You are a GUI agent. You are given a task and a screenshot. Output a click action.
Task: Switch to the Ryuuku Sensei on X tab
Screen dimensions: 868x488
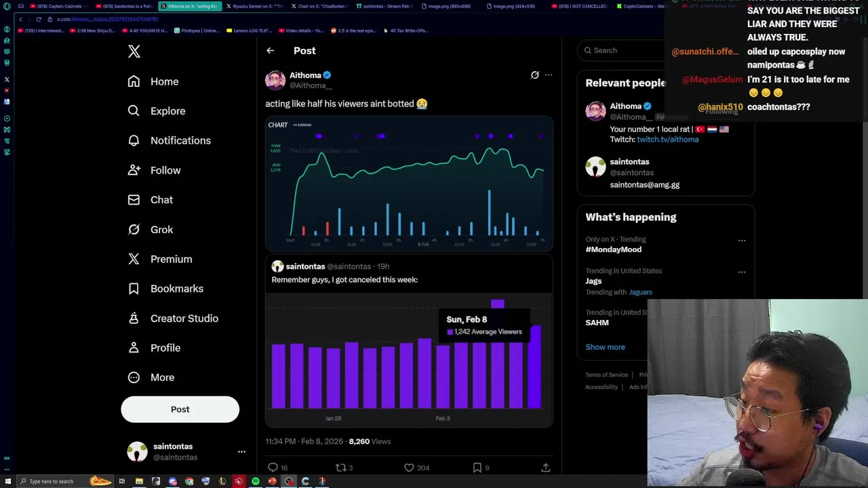click(x=254, y=6)
